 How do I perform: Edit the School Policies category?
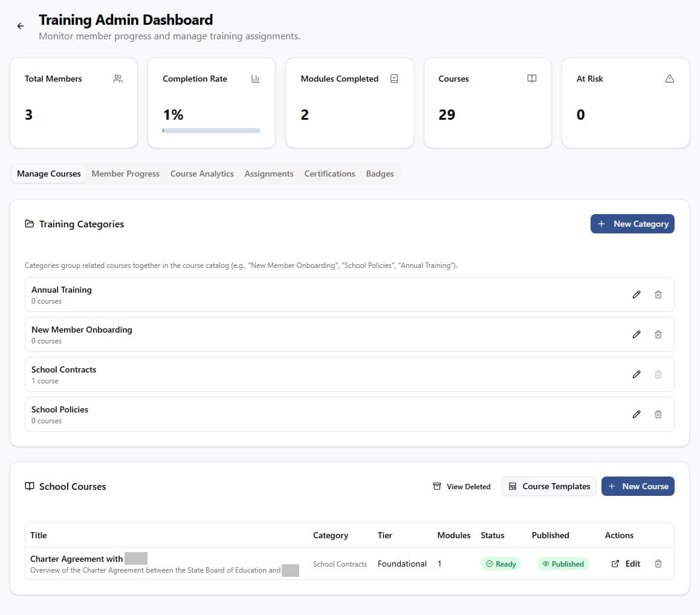click(x=637, y=414)
